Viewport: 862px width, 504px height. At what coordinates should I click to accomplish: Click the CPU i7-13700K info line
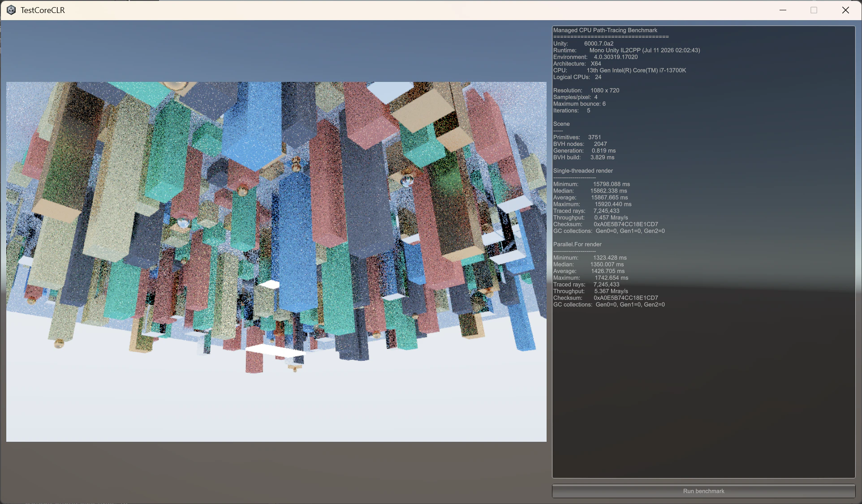[620, 70]
